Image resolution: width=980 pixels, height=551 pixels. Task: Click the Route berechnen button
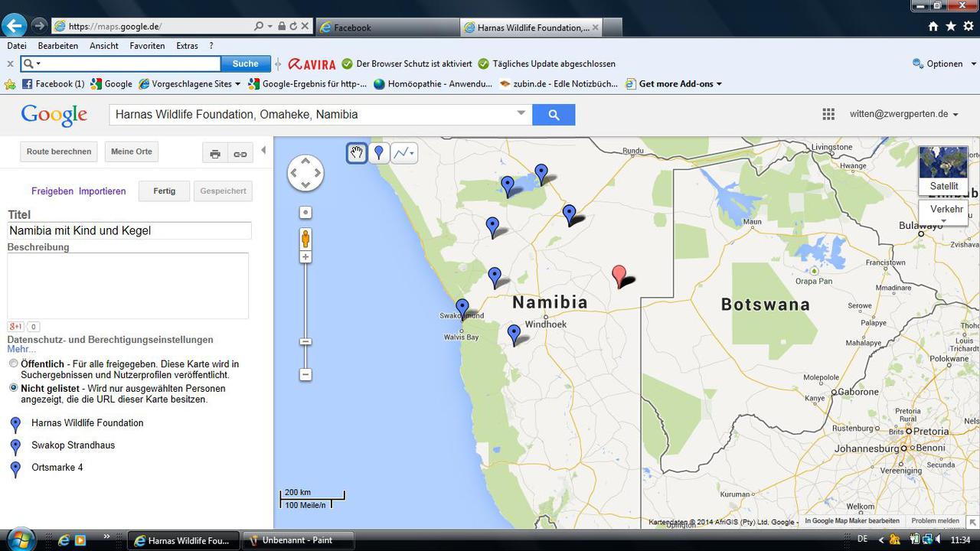point(59,152)
